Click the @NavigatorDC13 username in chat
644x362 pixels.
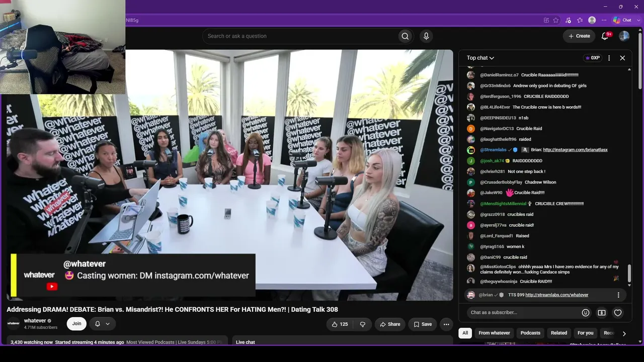(497, 129)
